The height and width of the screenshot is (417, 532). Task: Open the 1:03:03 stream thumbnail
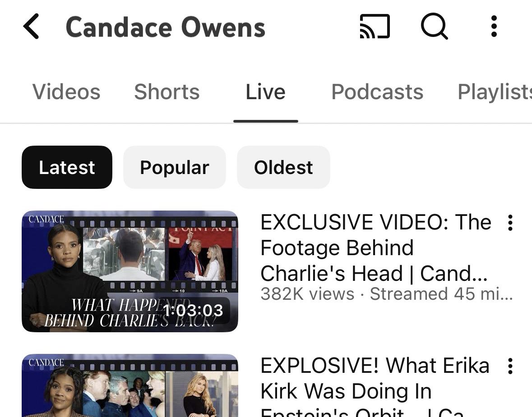130,271
